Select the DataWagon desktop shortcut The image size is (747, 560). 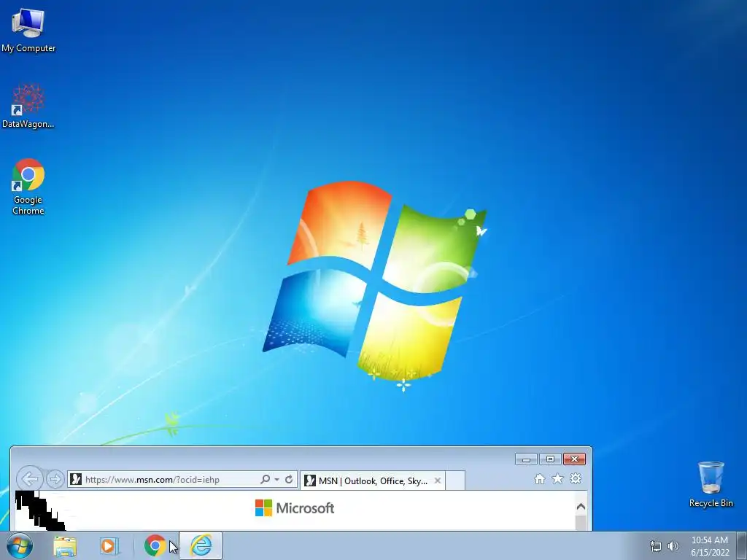point(28,106)
